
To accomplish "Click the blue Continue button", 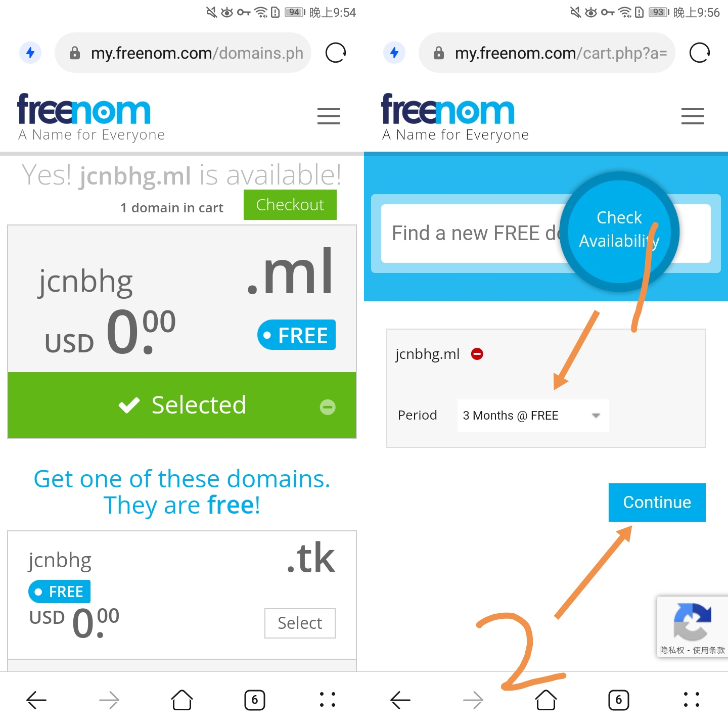I will [x=657, y=503].
